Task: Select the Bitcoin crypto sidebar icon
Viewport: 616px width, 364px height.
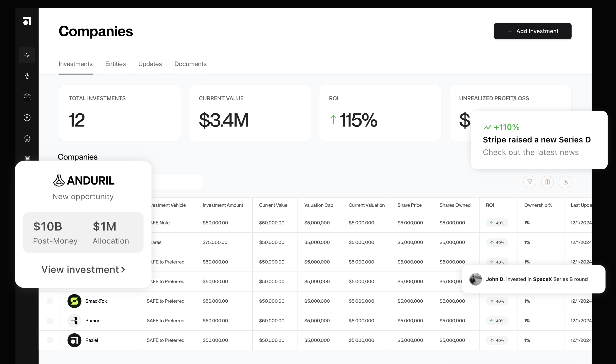Action: click(x=27, y=118)
